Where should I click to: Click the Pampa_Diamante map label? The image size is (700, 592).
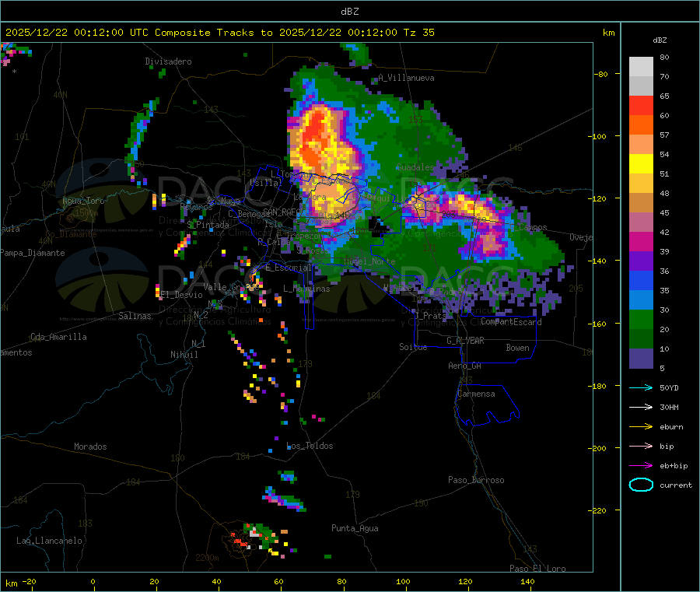pyautogui.click(x=33, y=253)
